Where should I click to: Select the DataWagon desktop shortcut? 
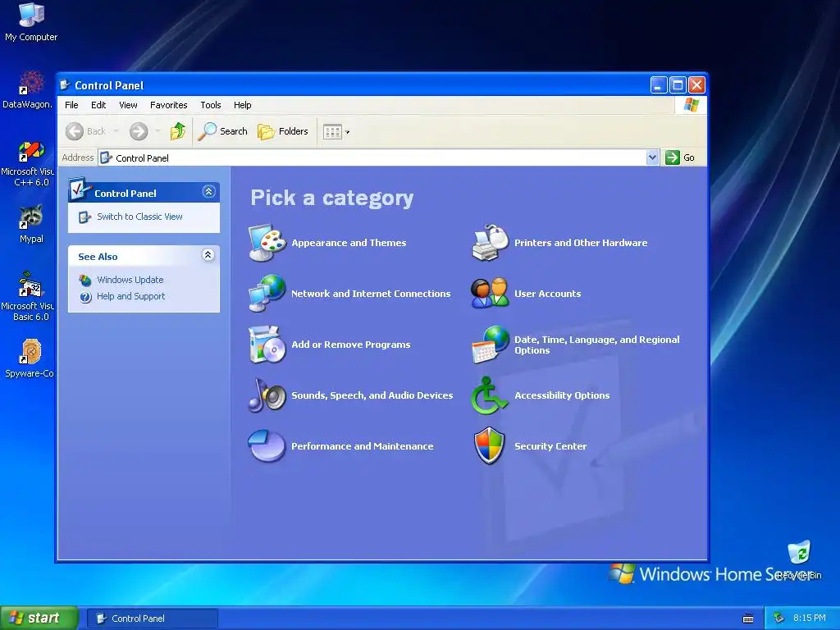[x=27, y=90]
